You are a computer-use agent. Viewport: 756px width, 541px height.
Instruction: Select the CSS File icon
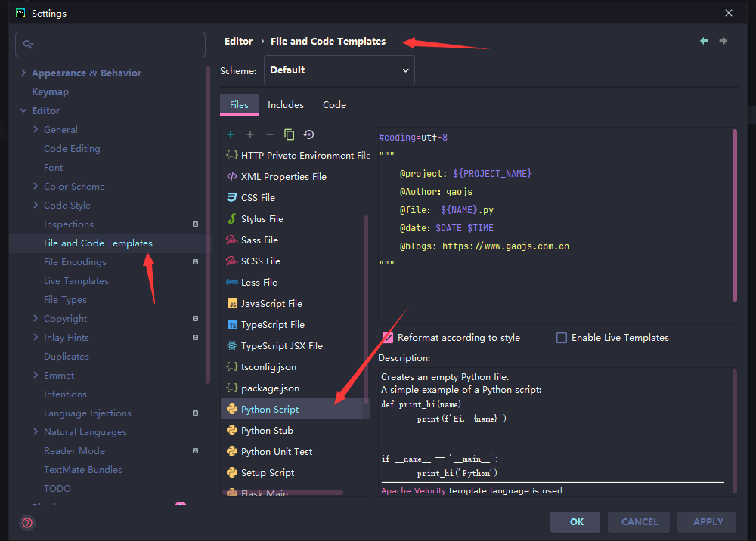pos(232,197)
